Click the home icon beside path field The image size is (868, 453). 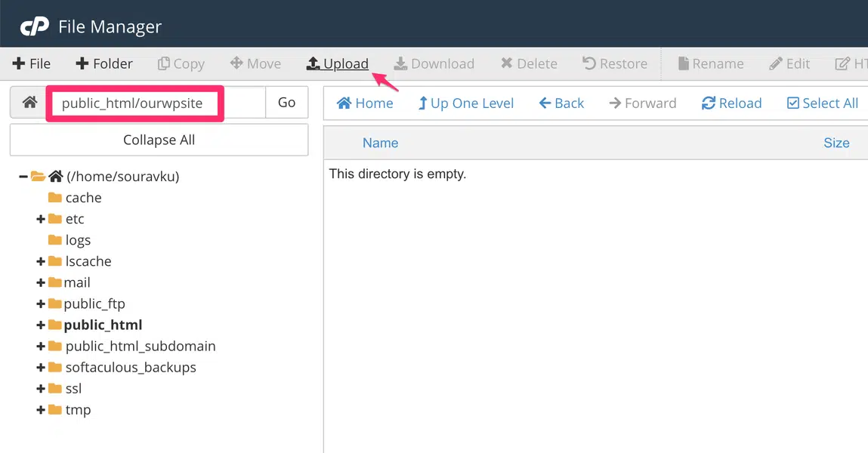(x=29, y=103)
